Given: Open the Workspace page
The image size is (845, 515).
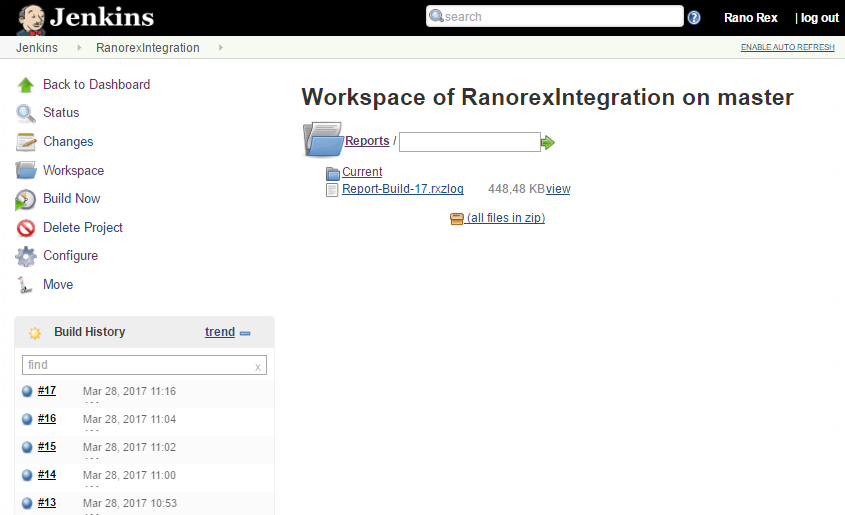Looking at the screenshot, I should coord(73,170).
